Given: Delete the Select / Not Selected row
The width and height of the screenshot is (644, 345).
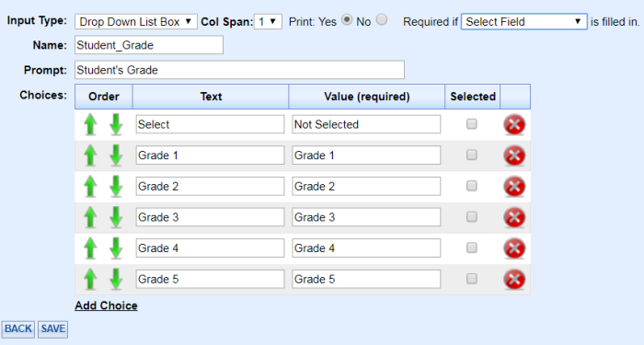Looking at the screenshot, I should coord(514,124).
